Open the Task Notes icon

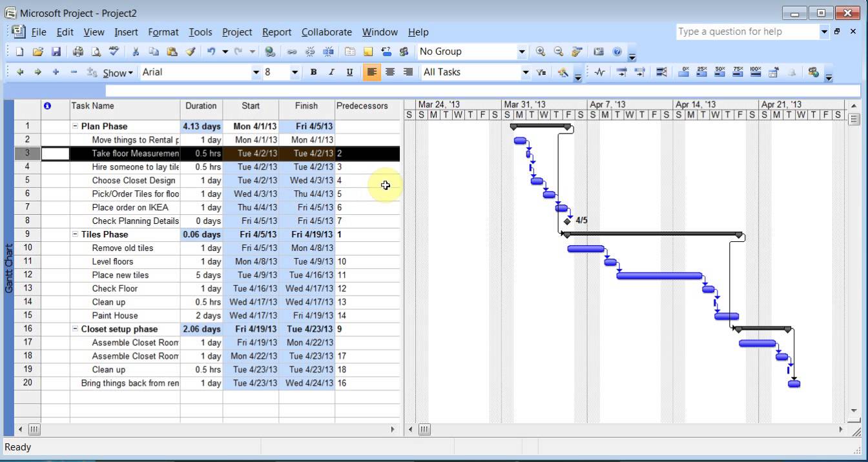coord(368,52)
